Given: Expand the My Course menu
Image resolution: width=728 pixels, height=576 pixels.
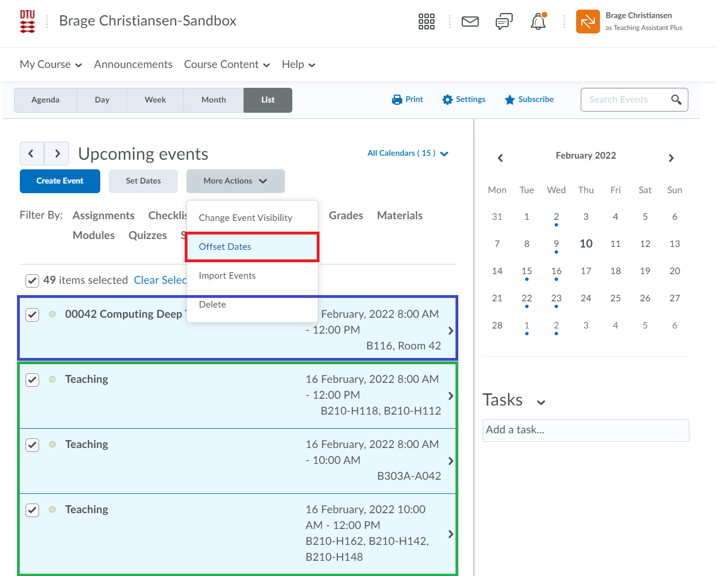Looking at the screenshot, I should pos(50,65).
